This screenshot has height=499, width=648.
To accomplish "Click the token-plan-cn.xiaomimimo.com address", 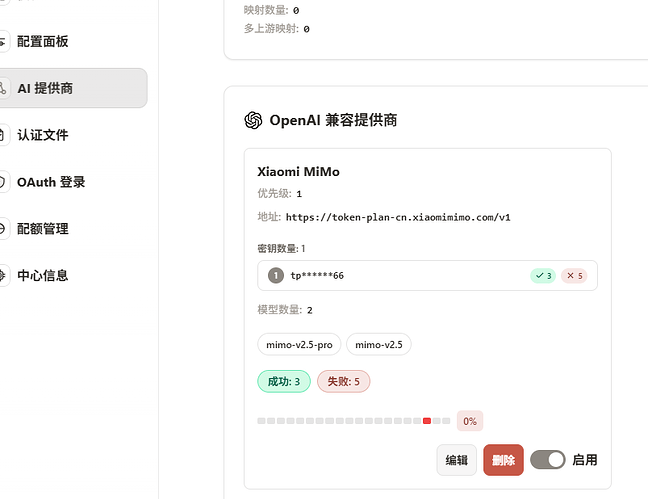I will pos(398,217).
